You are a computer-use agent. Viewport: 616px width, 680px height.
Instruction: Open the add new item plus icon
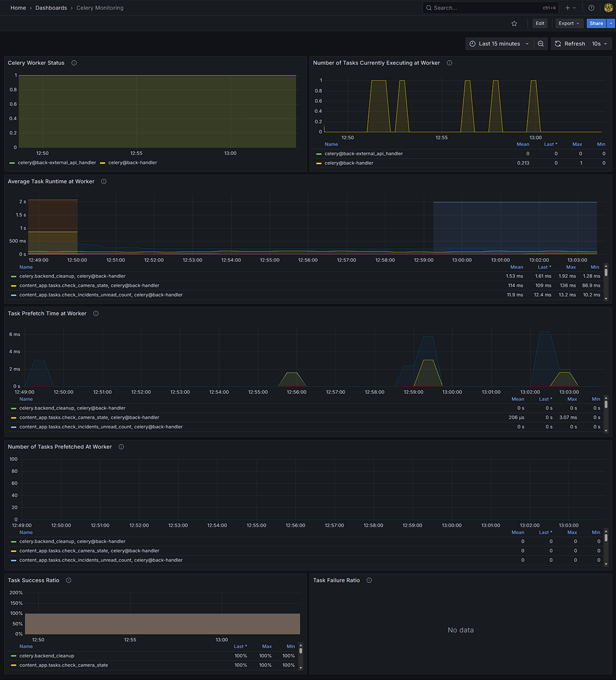(x=567, y=8)
